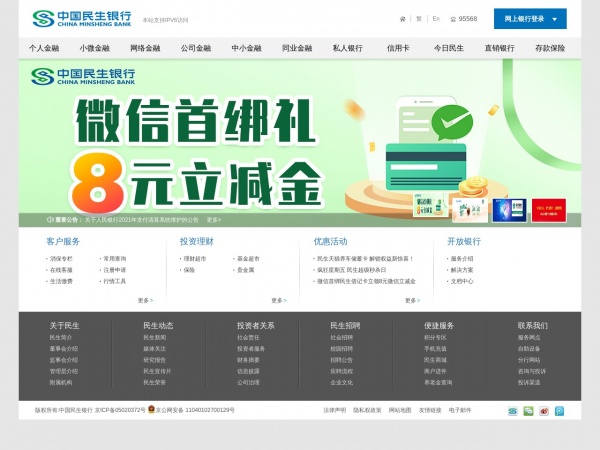Screen dimensions: 600x450
Task: Expand 更多 under 投资理财 section
Action: pyautogui.click(x=279, y=300)
